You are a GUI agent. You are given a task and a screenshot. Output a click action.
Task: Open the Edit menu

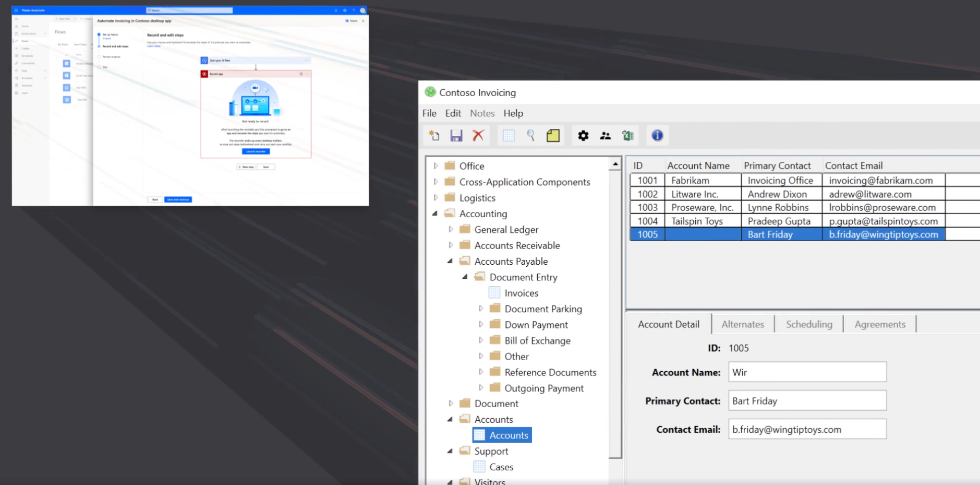(x=453, y=113)
